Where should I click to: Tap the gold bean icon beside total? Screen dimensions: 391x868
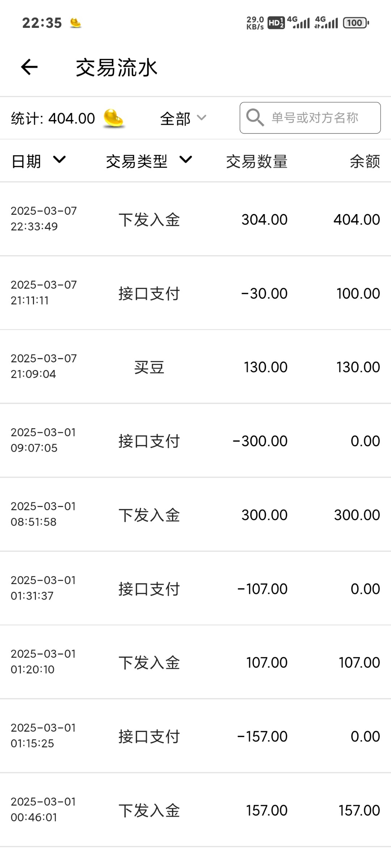(114, 118)
